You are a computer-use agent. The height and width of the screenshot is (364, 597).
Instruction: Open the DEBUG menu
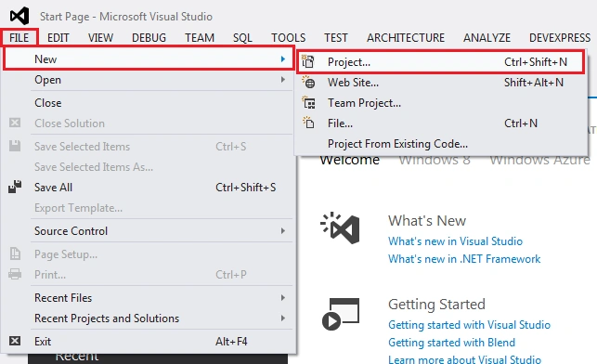149,38
